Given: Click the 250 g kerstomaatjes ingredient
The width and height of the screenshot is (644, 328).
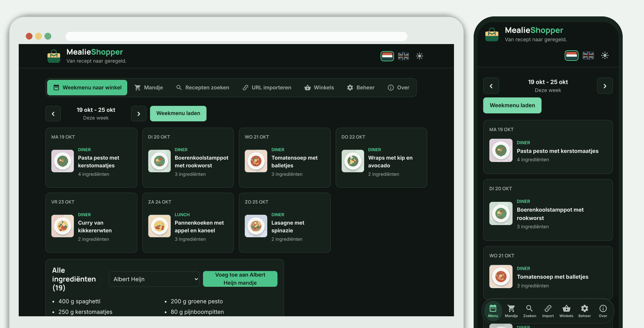Looking at the screenshot, I should coord(85,312).
